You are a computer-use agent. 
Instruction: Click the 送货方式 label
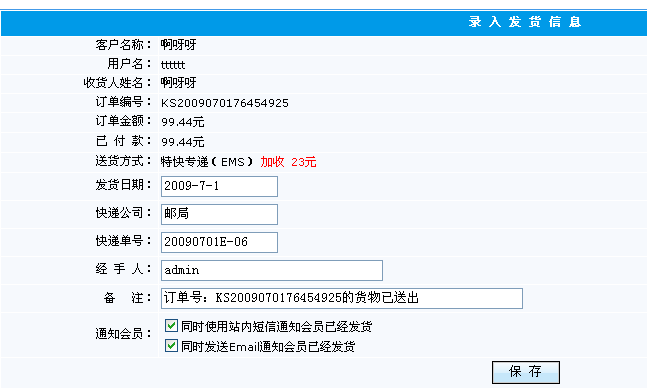[123, 161]
